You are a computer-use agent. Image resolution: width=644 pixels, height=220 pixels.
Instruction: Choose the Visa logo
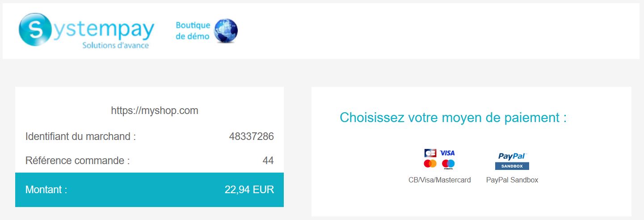point(447,153)
